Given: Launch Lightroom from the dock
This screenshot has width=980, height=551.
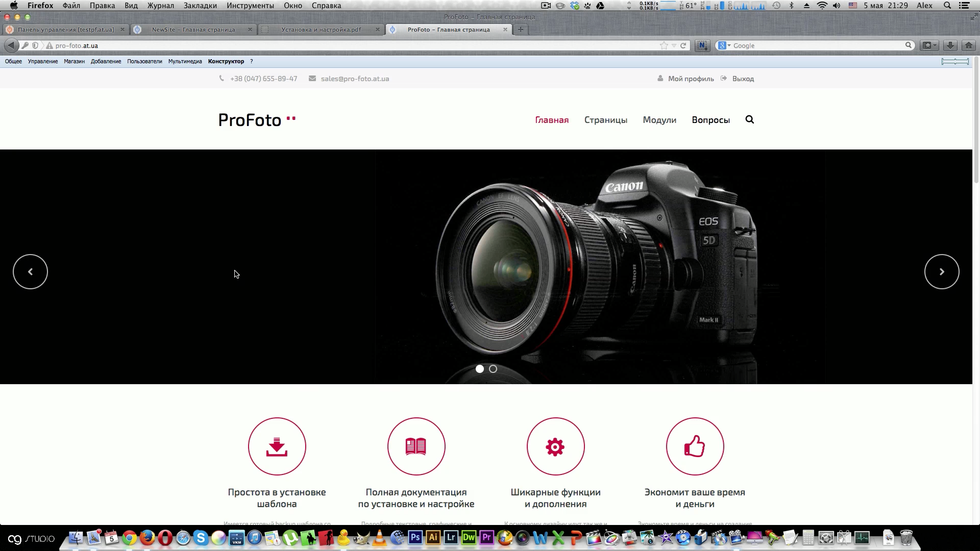Looking at the screenshot, I should coord(451,537).
